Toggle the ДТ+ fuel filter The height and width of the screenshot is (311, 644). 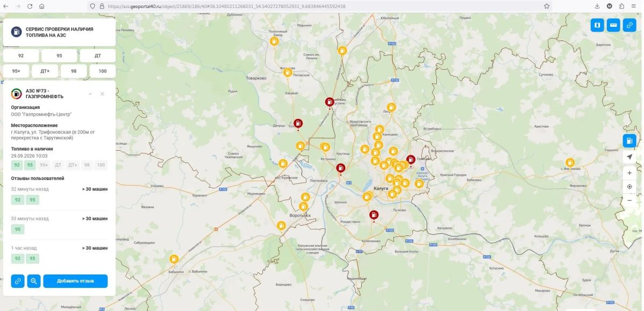click(x=45, y=71)
